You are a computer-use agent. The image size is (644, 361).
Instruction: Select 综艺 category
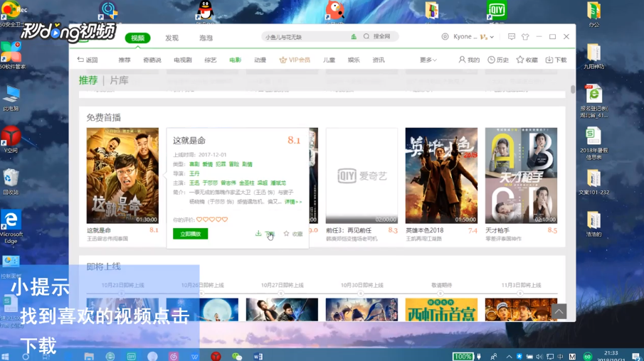point(211,60)
